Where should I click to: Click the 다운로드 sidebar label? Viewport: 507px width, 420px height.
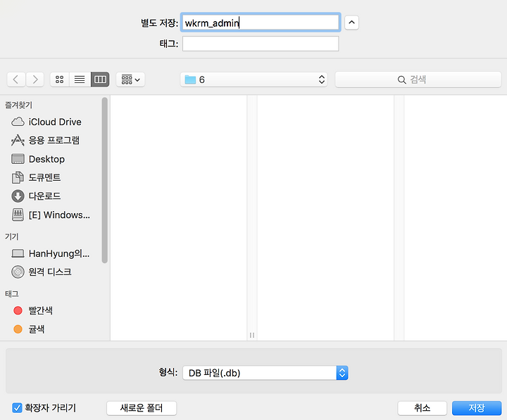click(44, 196)
